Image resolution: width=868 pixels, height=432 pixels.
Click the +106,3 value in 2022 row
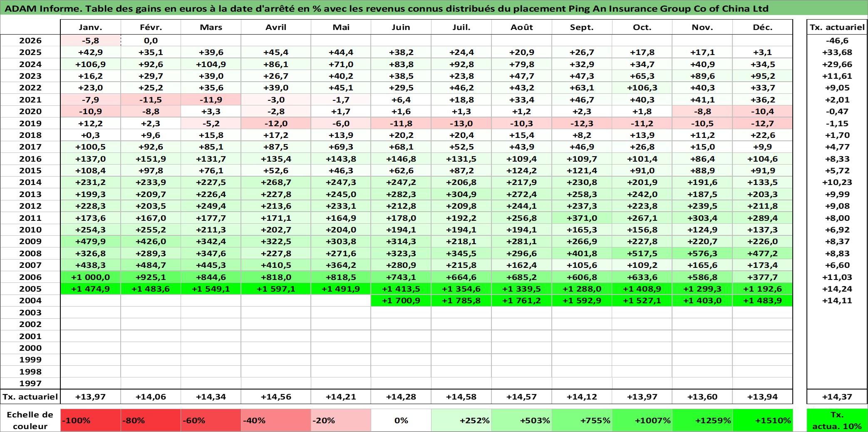[x=642, y=87]
